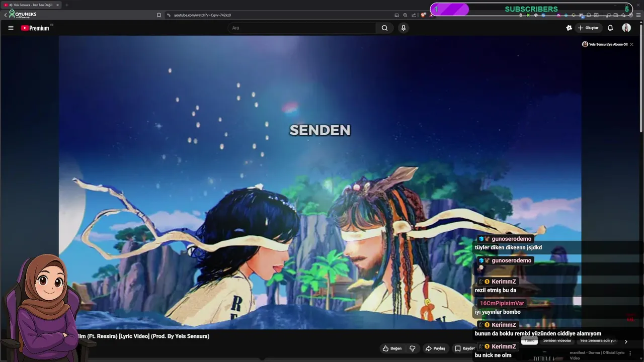Close the Yeis Sensura browser tab
Screen dimensions: 644x362
(x=57, y=5)
